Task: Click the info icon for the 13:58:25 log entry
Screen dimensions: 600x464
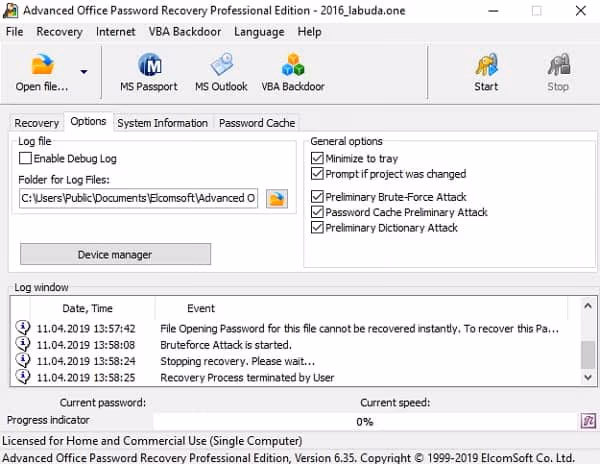Action: pos(23,377)
